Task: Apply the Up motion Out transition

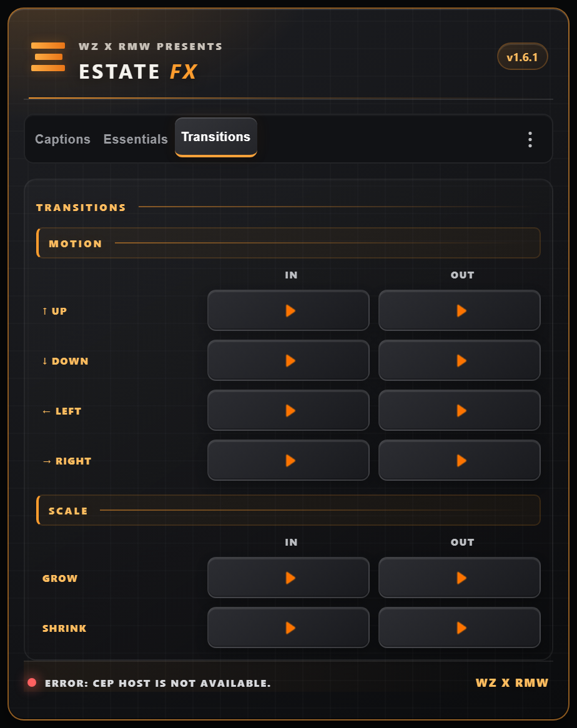Action: [460, 310]
